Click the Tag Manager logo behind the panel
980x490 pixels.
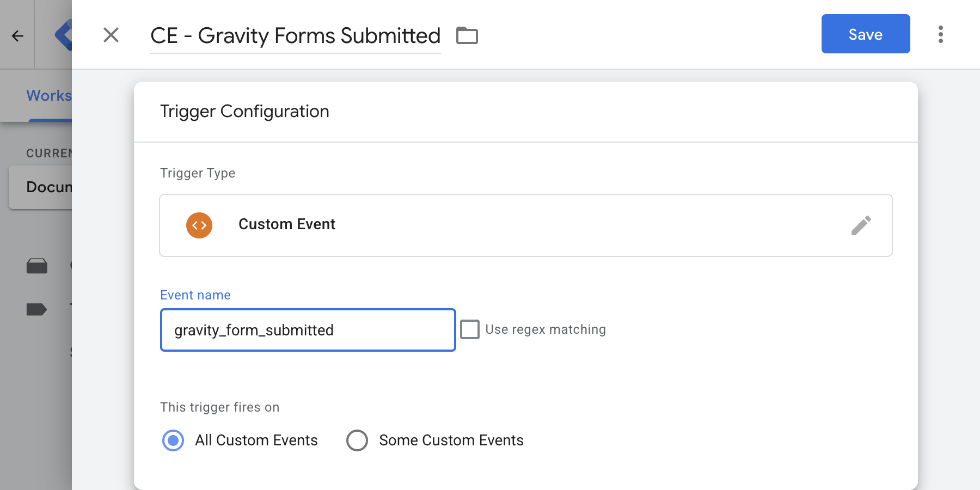63,35
